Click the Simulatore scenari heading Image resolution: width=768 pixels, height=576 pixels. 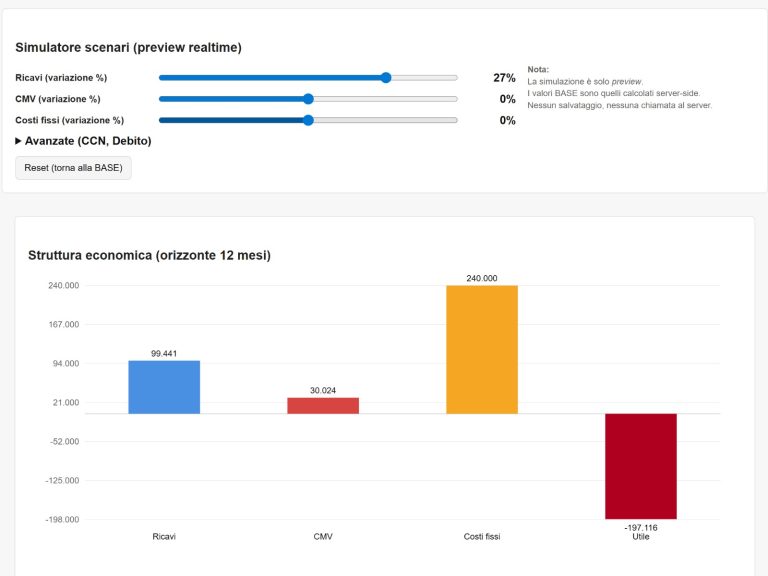[128, 47]
